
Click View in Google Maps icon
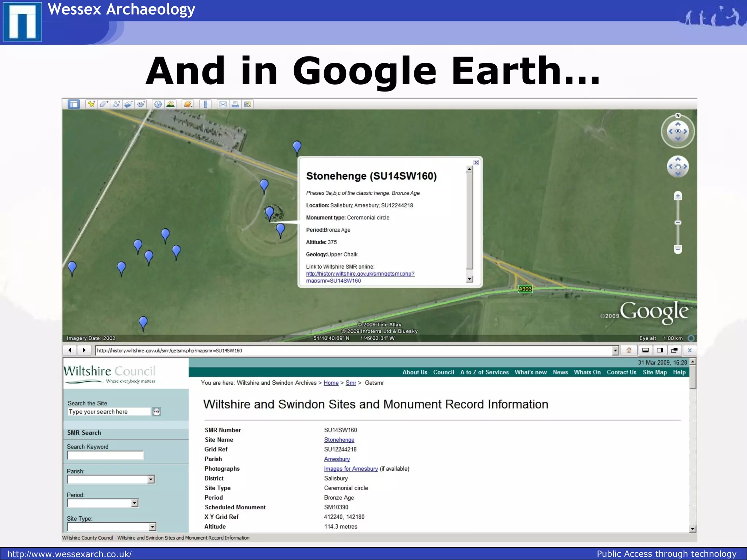pos(247,104)
